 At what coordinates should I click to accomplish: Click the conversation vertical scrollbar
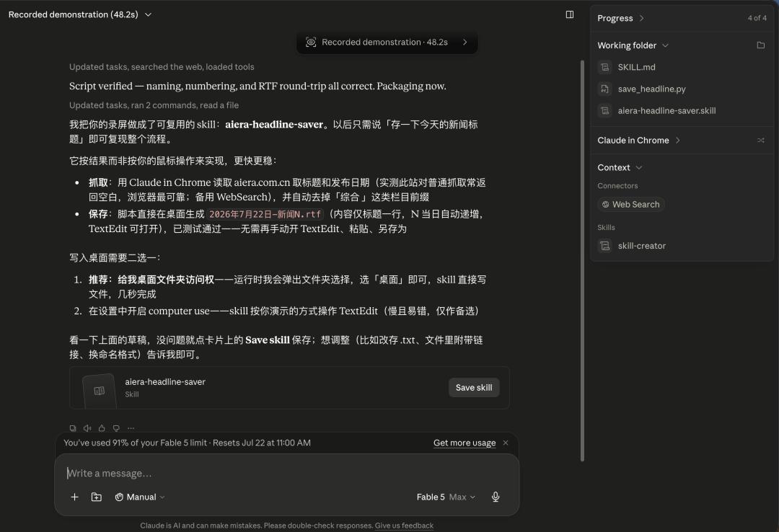pyautogui.click(x=582, y=261)
